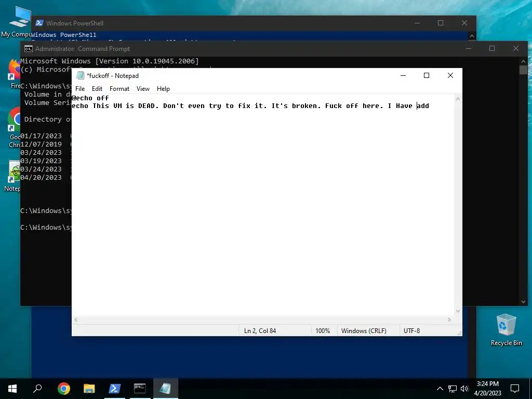Maximize the Notepad window
This screenshot has width=532, height=399.
point(427,75)
